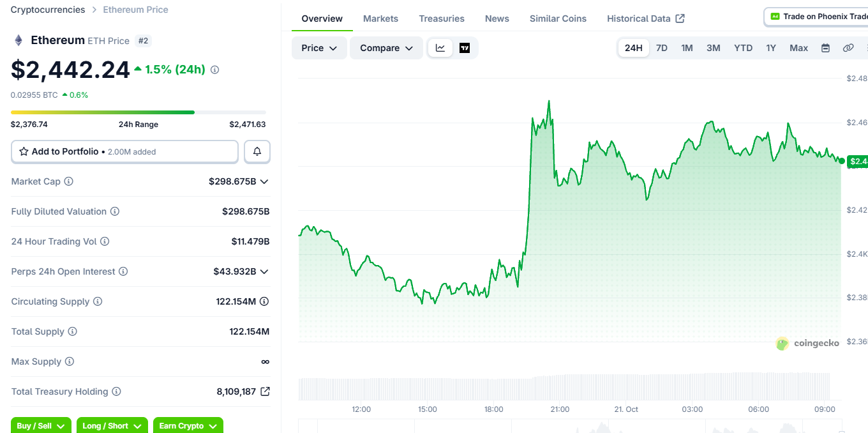Click the #2 rank badge
The height and width of the screenshot is (433, 868).
coord(143,41)
